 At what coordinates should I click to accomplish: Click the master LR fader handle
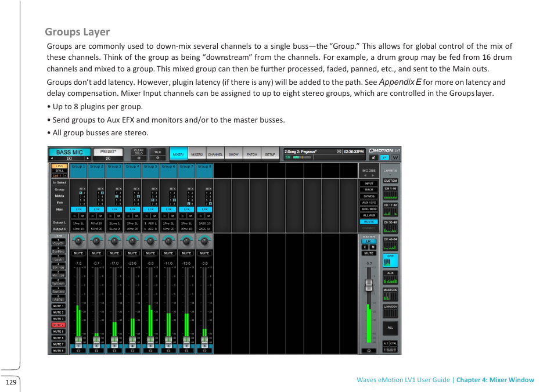(x=369, y=285)
